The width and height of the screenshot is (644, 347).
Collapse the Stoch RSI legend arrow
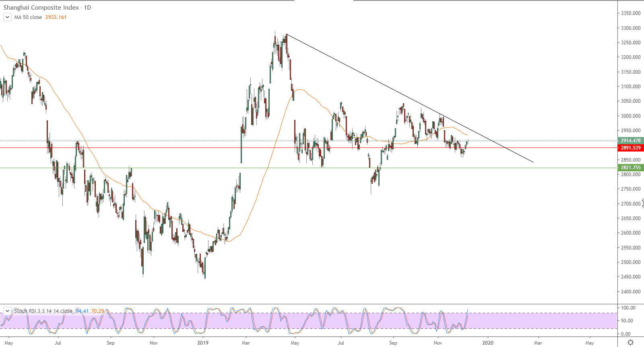pyautogui.click(x=7, y=311)
